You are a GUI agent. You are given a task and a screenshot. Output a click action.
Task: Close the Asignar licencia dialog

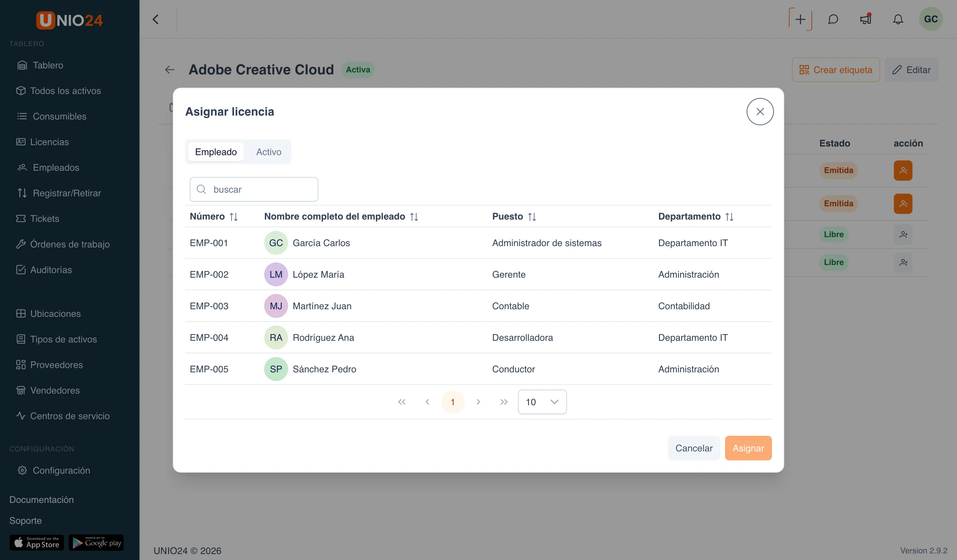(x=760, y=112)
